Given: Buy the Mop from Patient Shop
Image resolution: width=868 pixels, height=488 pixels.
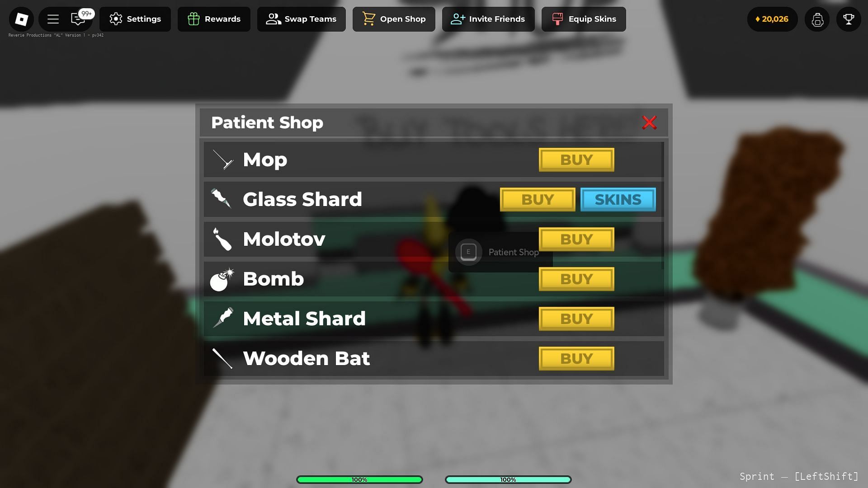Looking at the screenshot, I should (576, 159).
